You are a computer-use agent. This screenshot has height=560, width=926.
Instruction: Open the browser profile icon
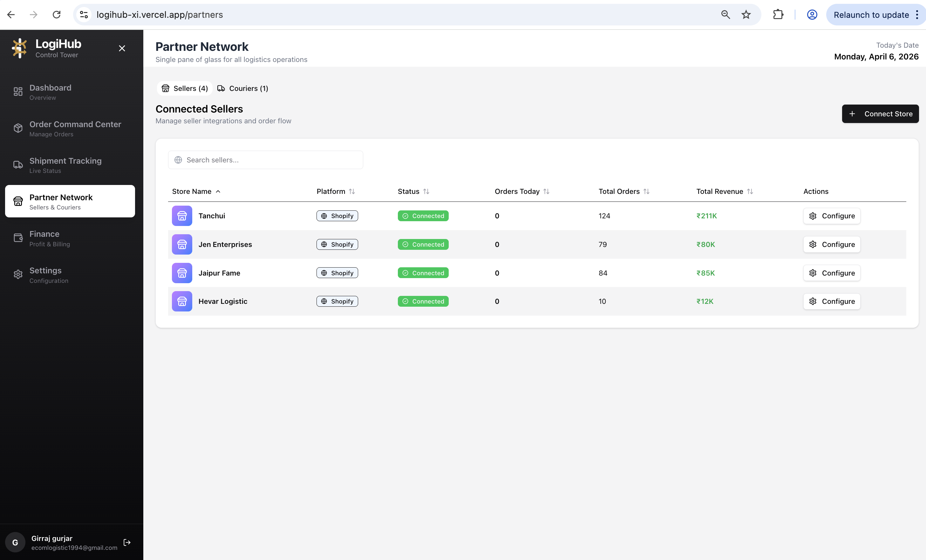[812, 15]
